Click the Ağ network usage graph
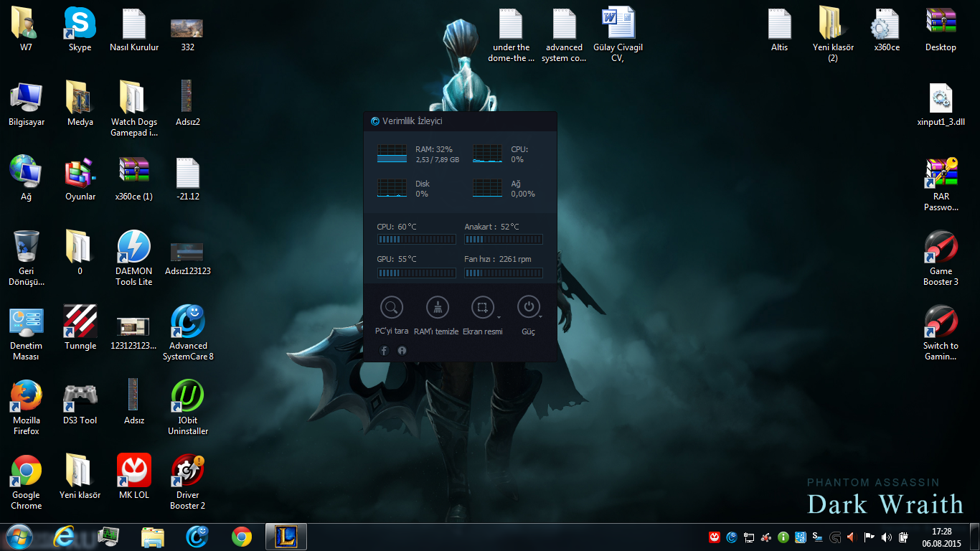Image resolution: width=980 pixels, height=551 pixels. (x=487, y=188)
